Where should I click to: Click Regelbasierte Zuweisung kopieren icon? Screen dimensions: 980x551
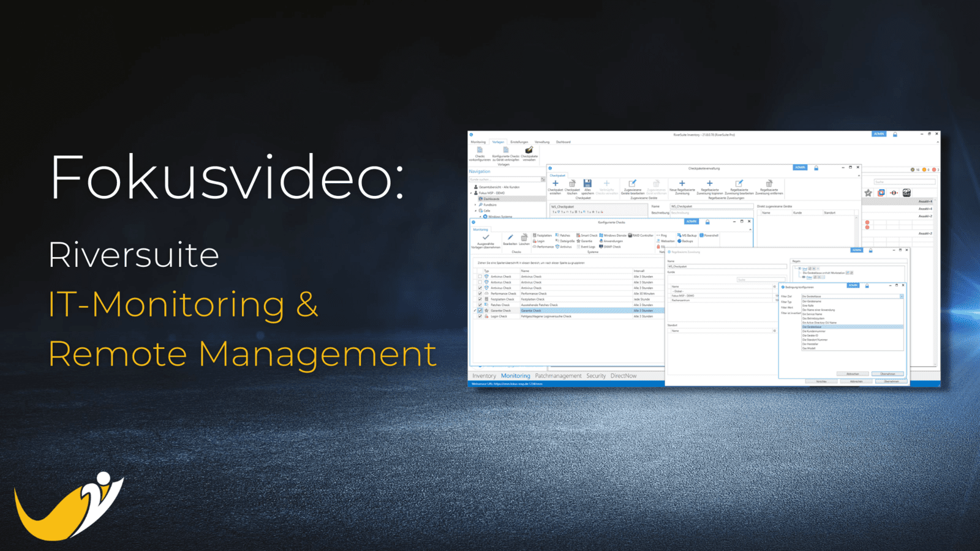pos(709,183)
